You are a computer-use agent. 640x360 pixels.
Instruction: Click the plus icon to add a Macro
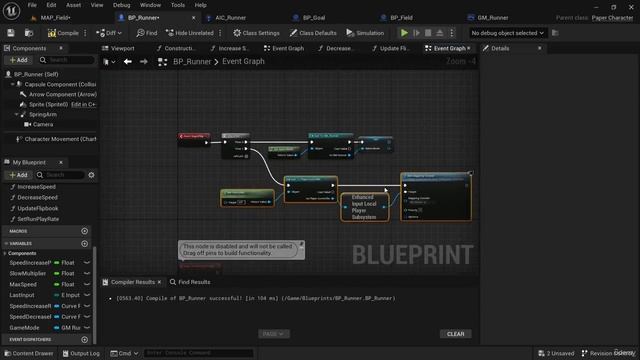pyautogui.click(x=84, y=231)
